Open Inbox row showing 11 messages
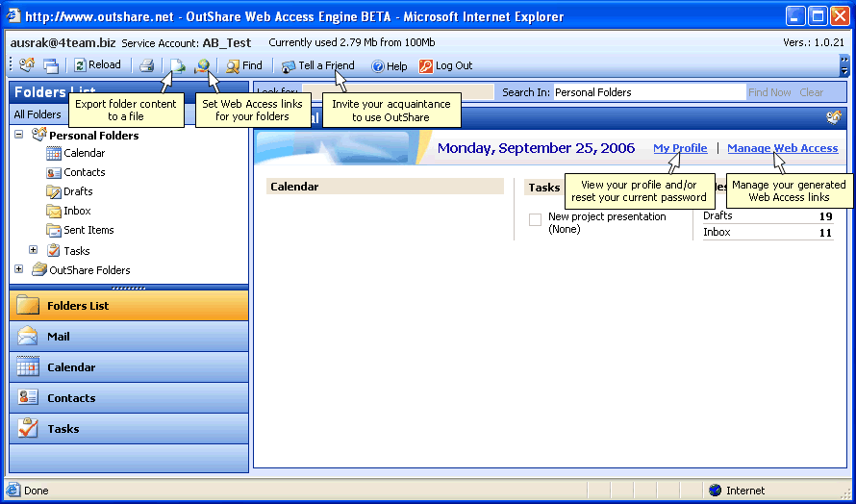Image resolution: width=856 pixels, height=504 pixels. coord(768,233)
